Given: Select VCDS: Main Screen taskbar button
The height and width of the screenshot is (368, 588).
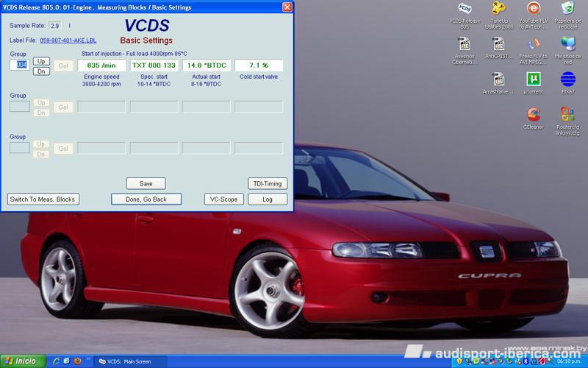Looking at the screenshot, I should [x=130, y=361].
